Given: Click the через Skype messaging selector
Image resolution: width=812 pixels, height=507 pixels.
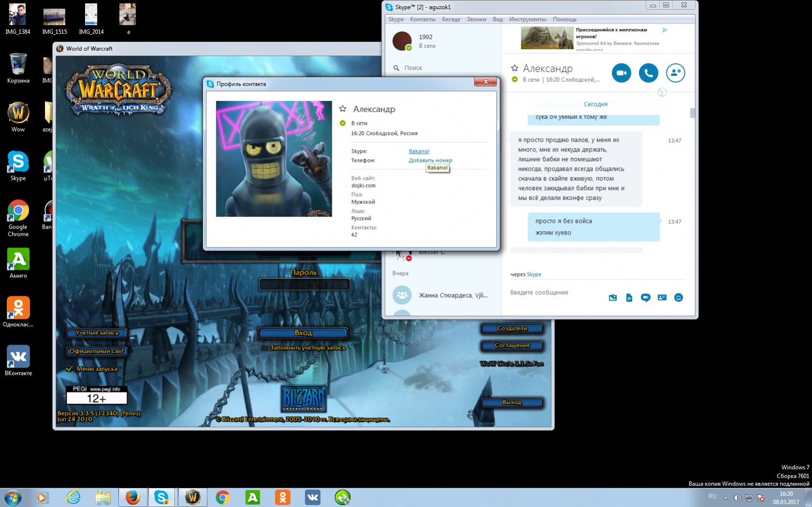Looking at the screenshot, I should tap(533, 275).
